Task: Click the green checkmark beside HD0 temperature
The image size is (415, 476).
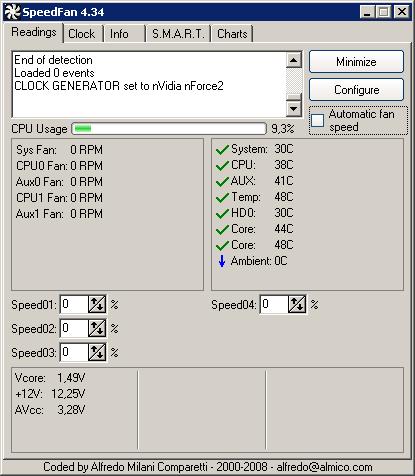Action: click(222, 214)
